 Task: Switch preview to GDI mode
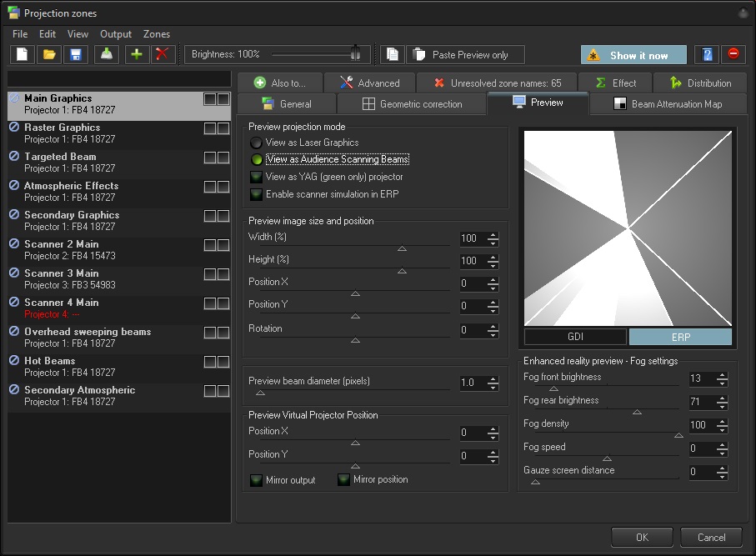pos(575,337)
